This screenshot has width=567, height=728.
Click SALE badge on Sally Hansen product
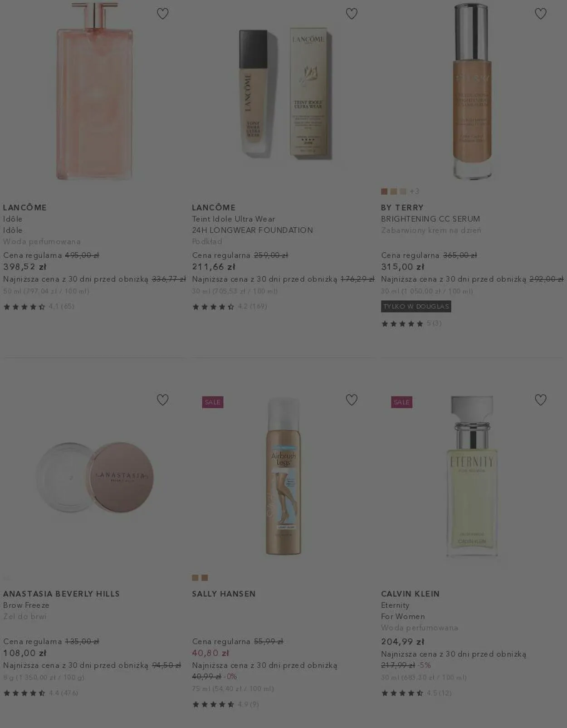(212, 402)
